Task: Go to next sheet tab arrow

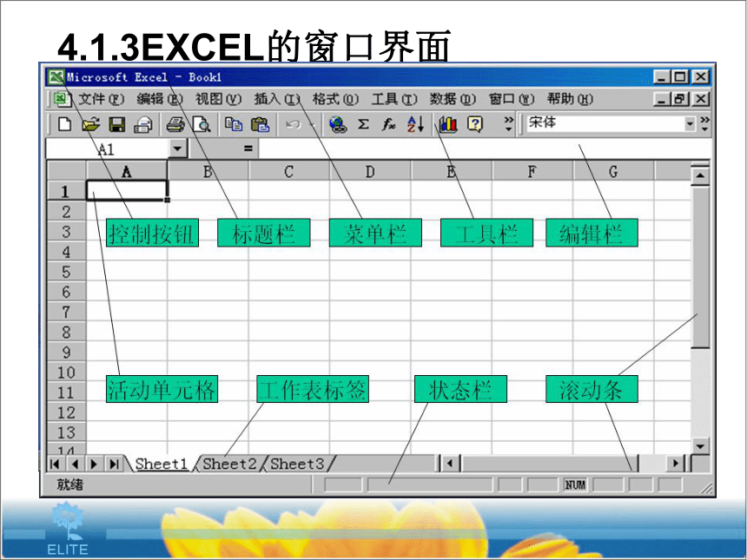Action: [94, 464]
